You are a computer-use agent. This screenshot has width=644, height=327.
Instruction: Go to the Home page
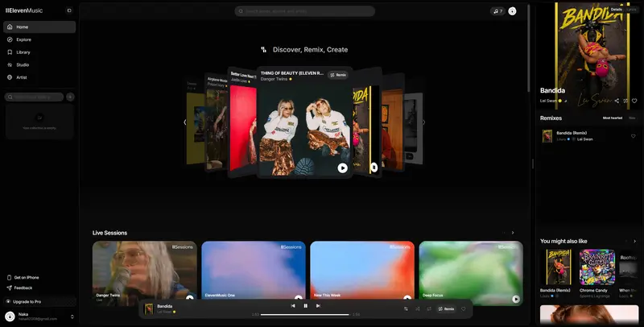39,27
